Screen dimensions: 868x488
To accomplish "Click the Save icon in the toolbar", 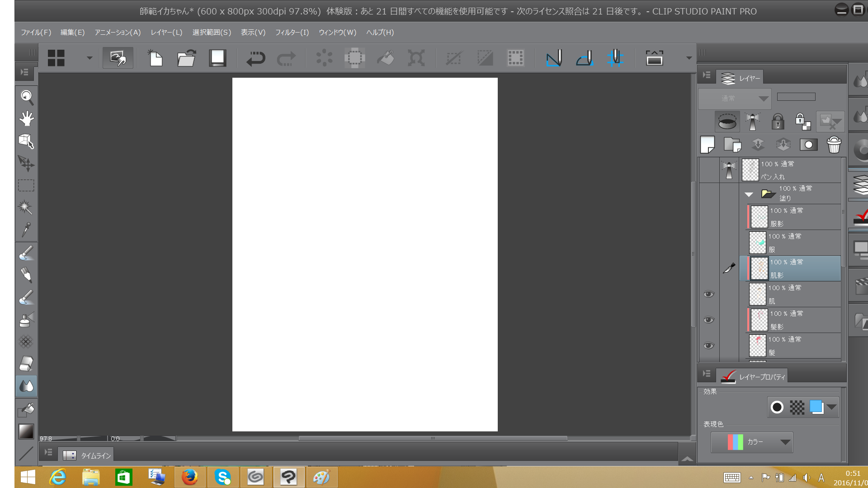I will pyautogui.click(x=217, y=58).
